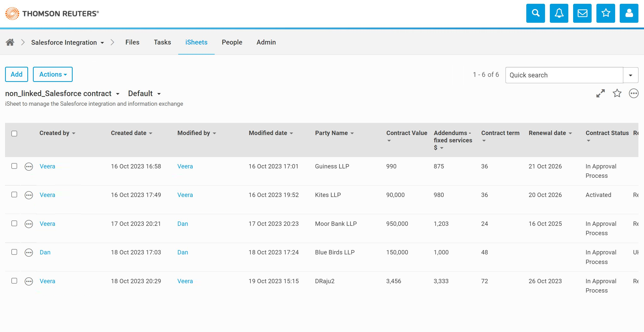Open Contract term column menu

[x=484, y=141]
